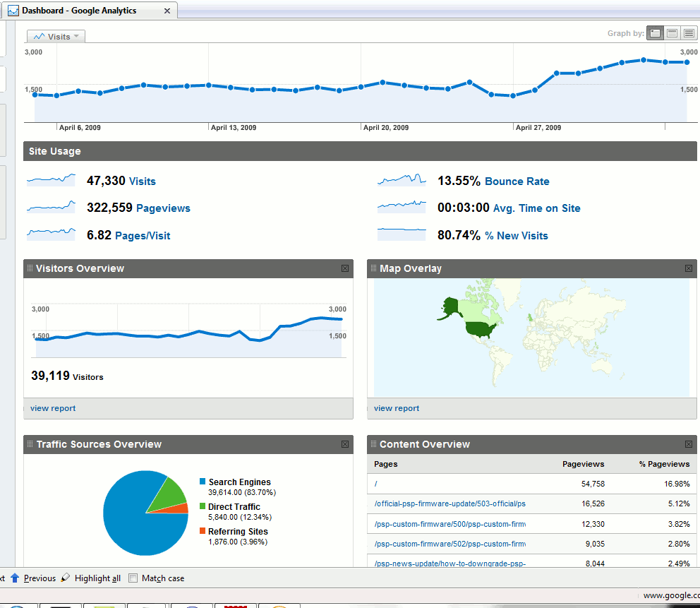Close the Map Overlay widget
The width and height of the screenshot is (700, 608).
point(689,268)
